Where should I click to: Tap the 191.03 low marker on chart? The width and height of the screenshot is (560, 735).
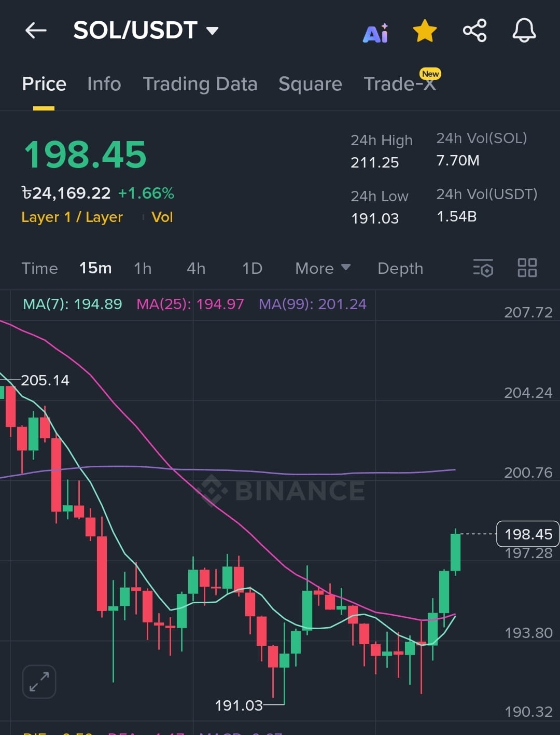(239, 705)
